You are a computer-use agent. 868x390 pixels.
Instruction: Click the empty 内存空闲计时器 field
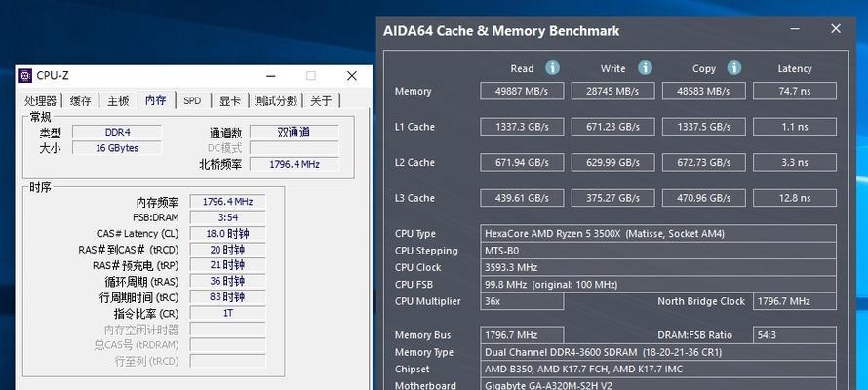point(227,330)
